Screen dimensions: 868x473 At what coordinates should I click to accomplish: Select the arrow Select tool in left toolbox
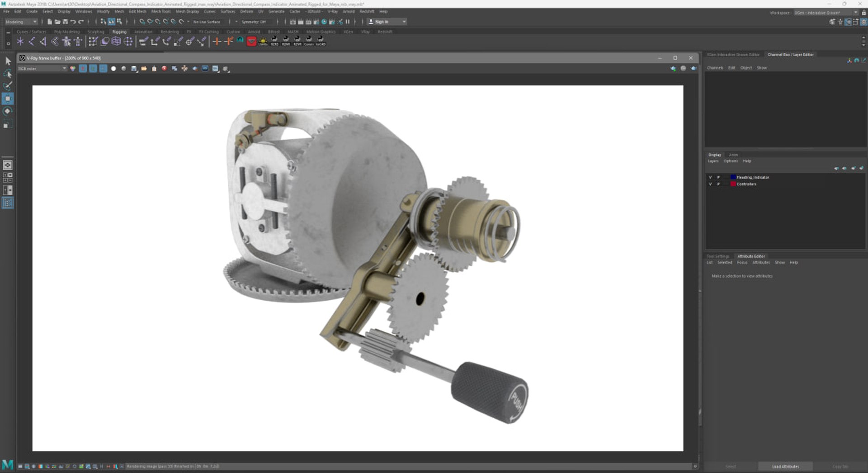pos(8,61)
